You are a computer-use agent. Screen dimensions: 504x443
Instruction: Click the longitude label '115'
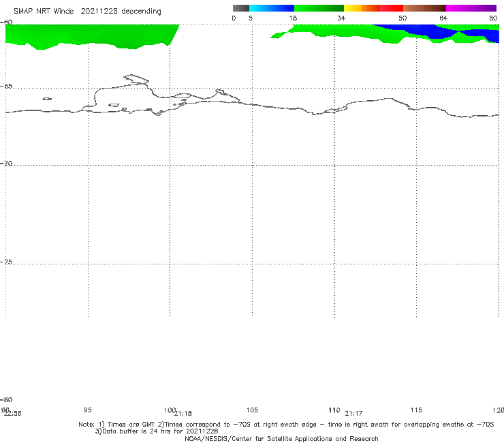point(416,410)
